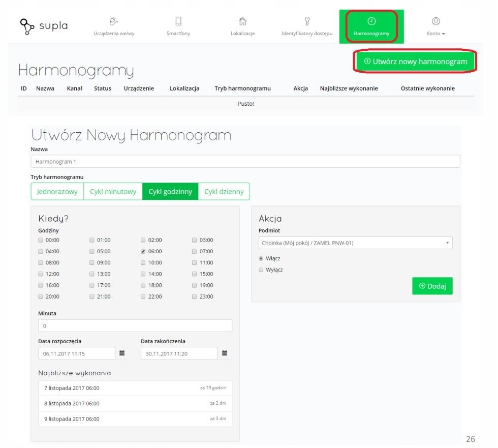Screen dimensions: 498x448
Task: Check the 03:00 hour checkbox
Action: coord(194,240)
